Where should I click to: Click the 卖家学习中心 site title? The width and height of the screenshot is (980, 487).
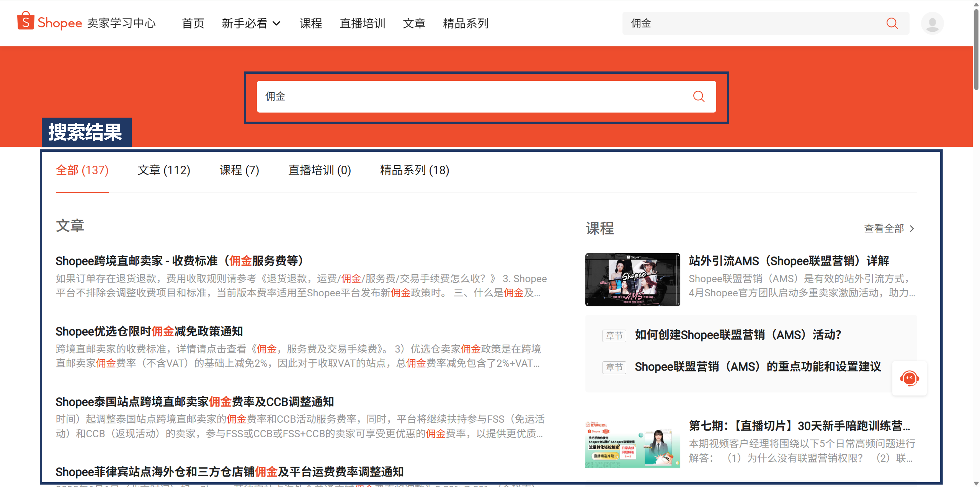tap(121, 23)
